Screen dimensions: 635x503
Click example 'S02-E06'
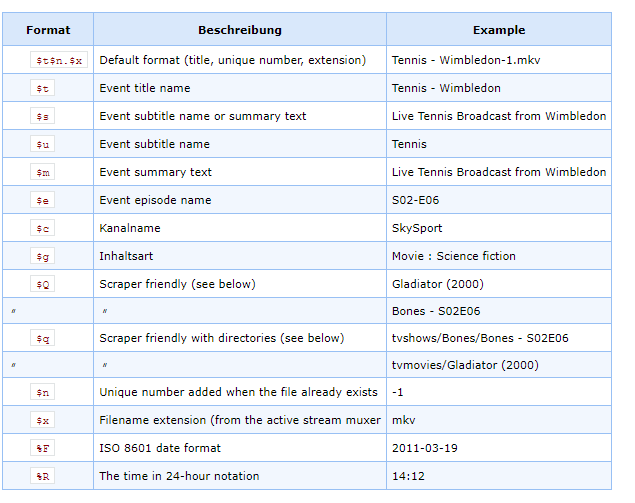(x=415, y=200)
